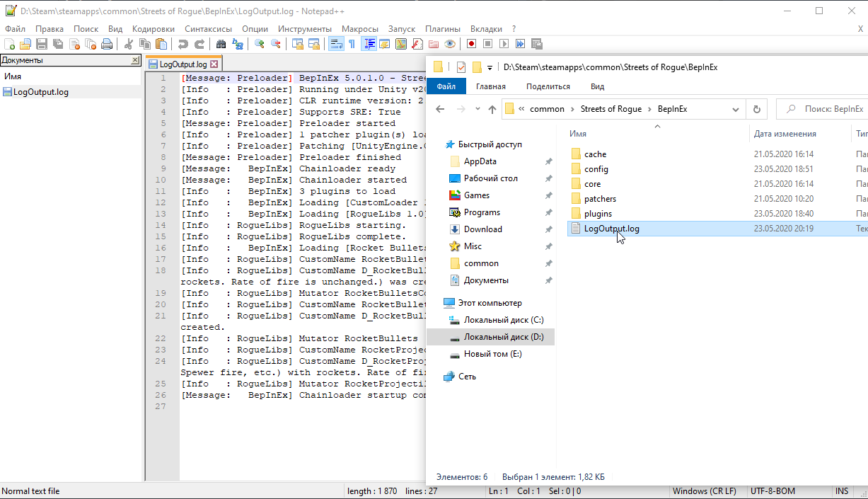Open the Поделиться ribbon tab
868x499 pixels.
pyautogui.click(x=548, y=86)
